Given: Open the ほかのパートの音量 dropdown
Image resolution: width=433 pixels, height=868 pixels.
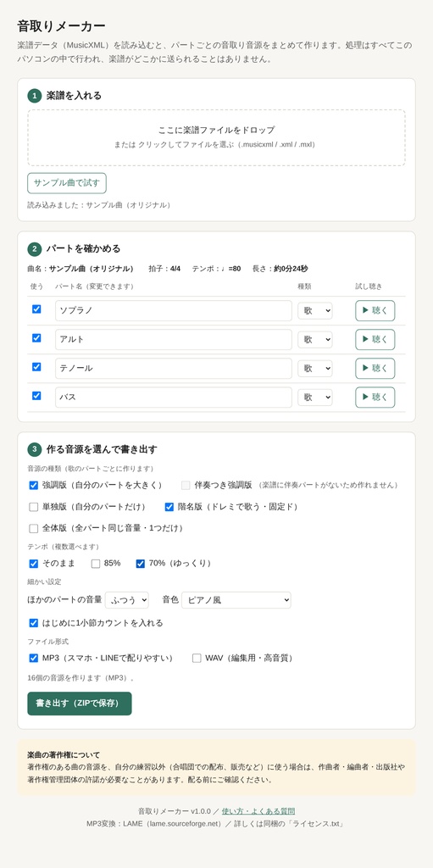Looking at the screenshot, I should [127, 600].
